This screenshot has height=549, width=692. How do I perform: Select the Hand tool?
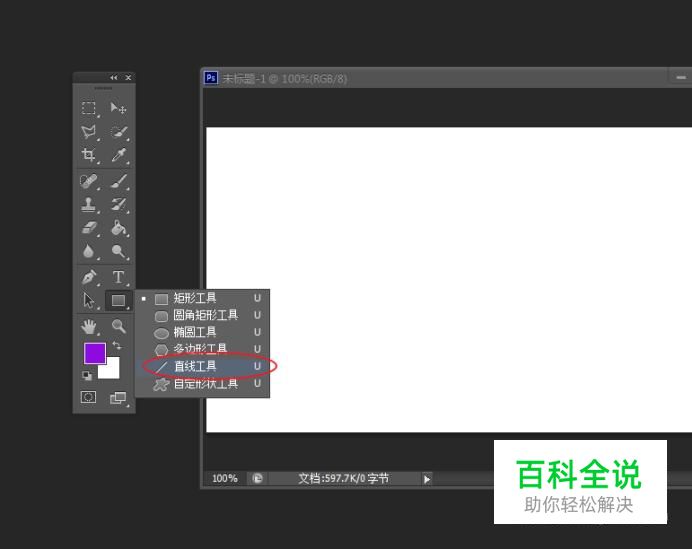click(x=89, y=327)
